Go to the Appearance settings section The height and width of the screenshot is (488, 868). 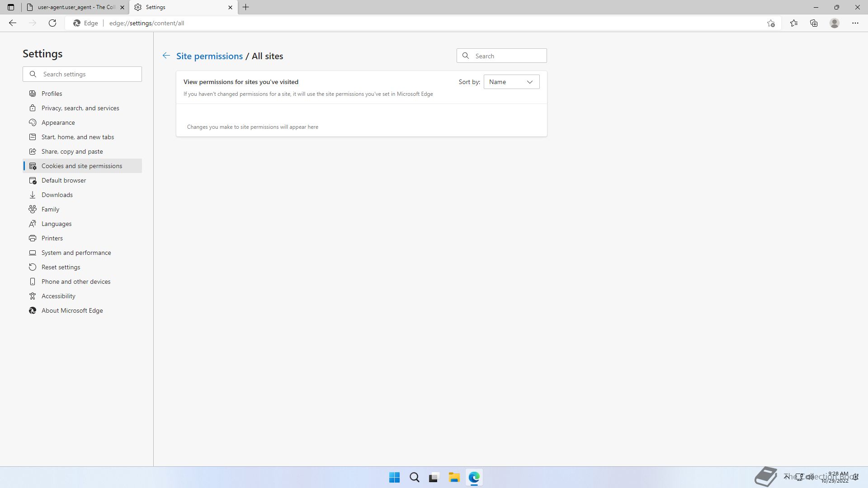pos(58,122)
